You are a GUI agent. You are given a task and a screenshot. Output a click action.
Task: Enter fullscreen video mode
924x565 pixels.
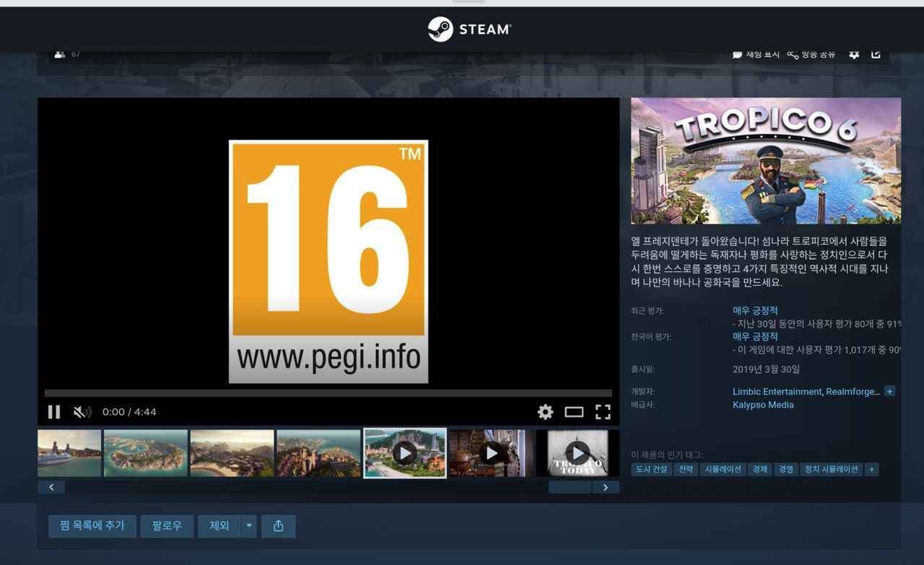[x=603, y=412]
